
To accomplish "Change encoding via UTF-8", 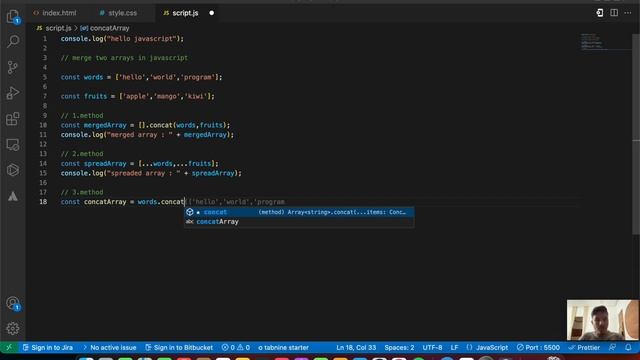I will (432, 347).
